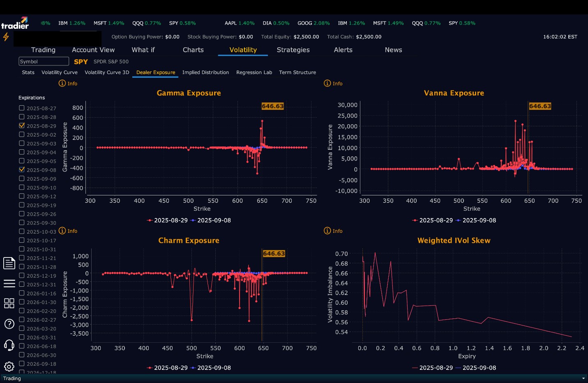Open the settings gear icon
588x383 pixels.
click(x=9, y=366)
